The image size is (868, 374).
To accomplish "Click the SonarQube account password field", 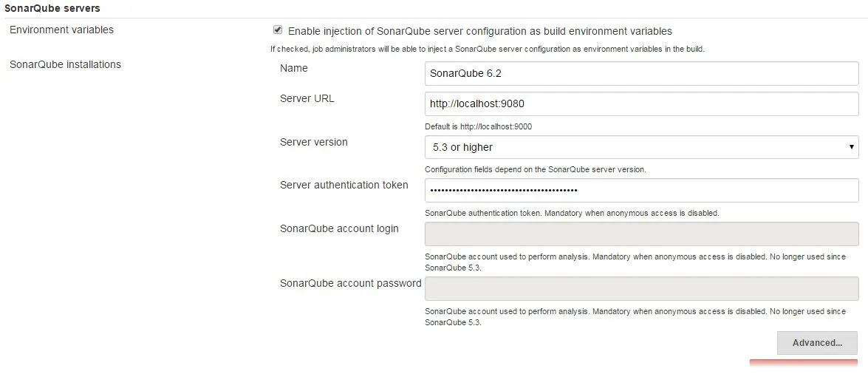I will tap(641, 288).
